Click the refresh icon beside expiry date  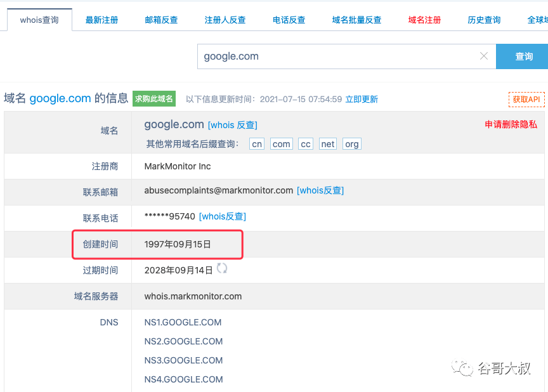coord(222,268)
